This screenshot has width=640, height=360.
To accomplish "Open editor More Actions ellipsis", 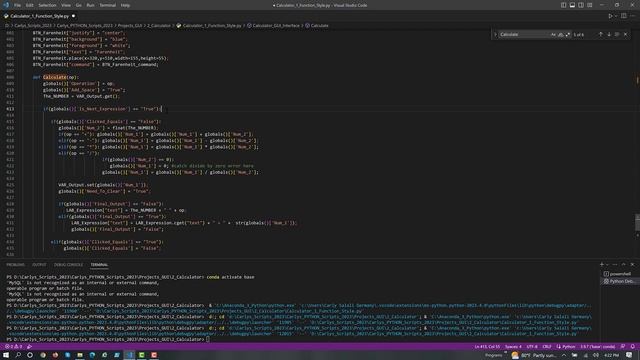I will click(632, 16).
